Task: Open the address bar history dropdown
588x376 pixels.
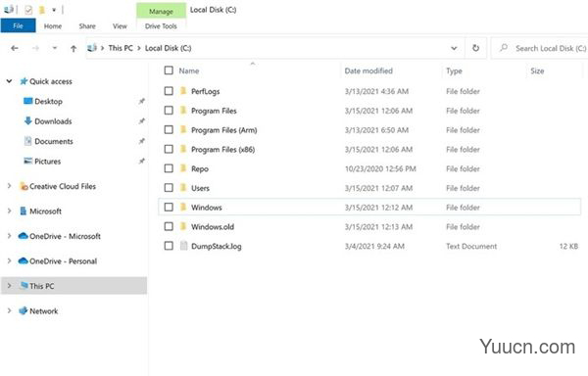Action: point(454,48)
